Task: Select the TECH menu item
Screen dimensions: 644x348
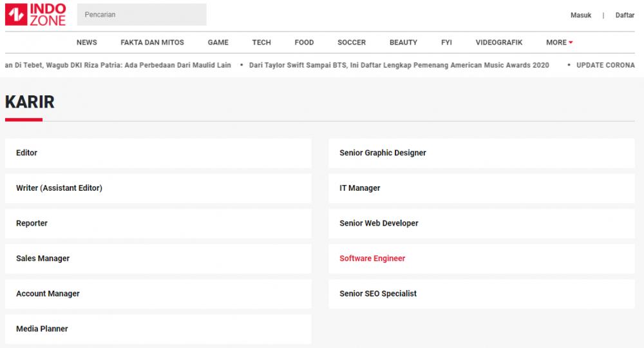Action: tap(261, 43)
